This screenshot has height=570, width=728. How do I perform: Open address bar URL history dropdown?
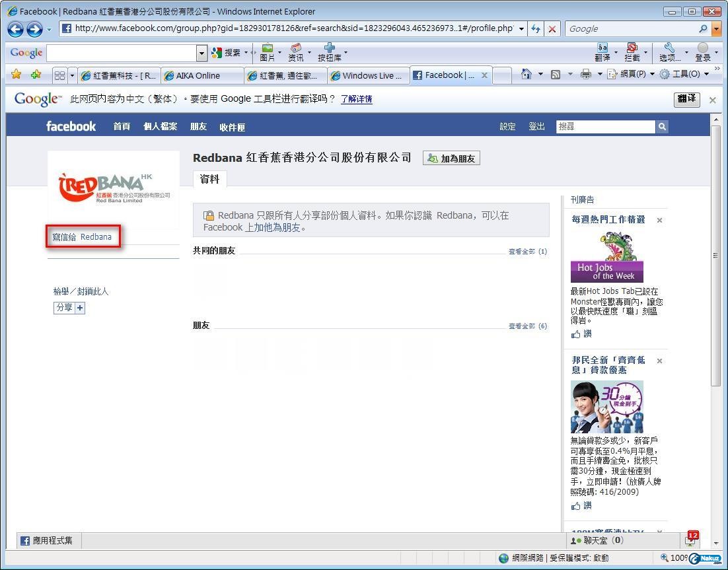click(521, 29)
